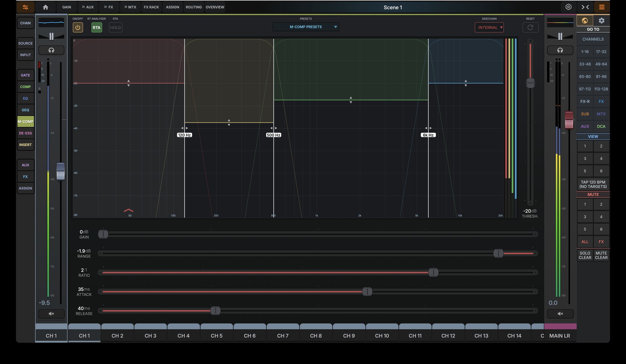Screen dimensions: 626x364
Task: Open the sidechain INTERNAL dropdown
Action: [x=489, y=27]
